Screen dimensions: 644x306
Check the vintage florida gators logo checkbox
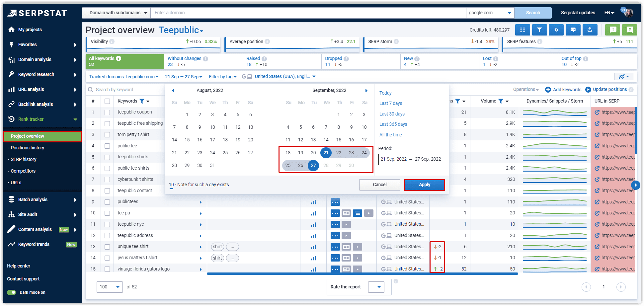107,269
